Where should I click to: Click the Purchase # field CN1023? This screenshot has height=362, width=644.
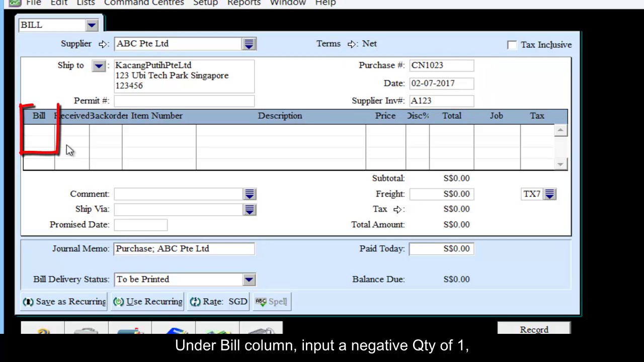[x=441, y=65]
